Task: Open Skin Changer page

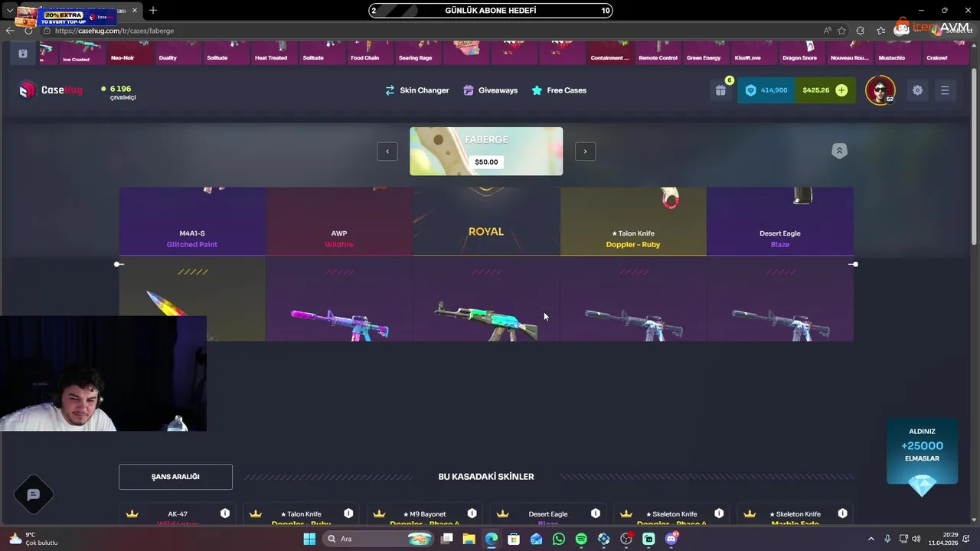Action: point(416,90)
